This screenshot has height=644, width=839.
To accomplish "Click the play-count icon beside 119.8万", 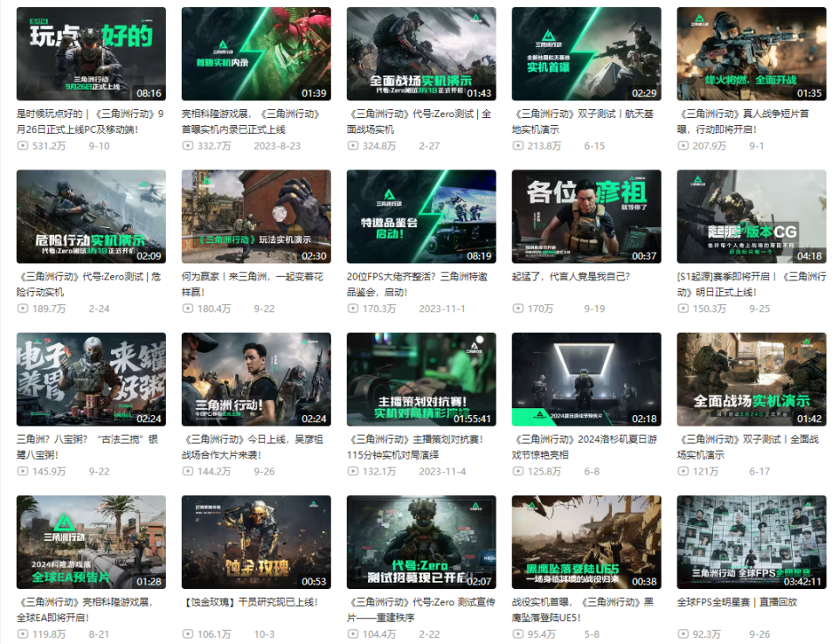I will click(23, 634).
